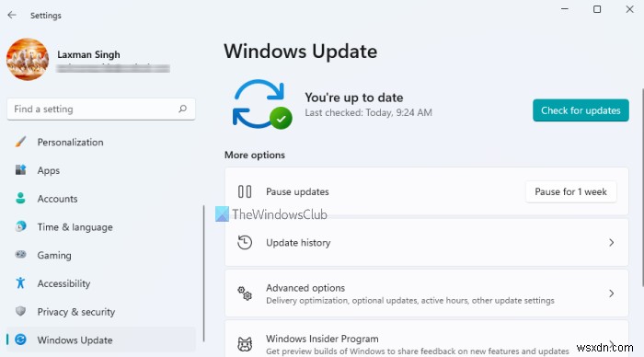Select Windows Update in sidebar

tap(101, 340)
